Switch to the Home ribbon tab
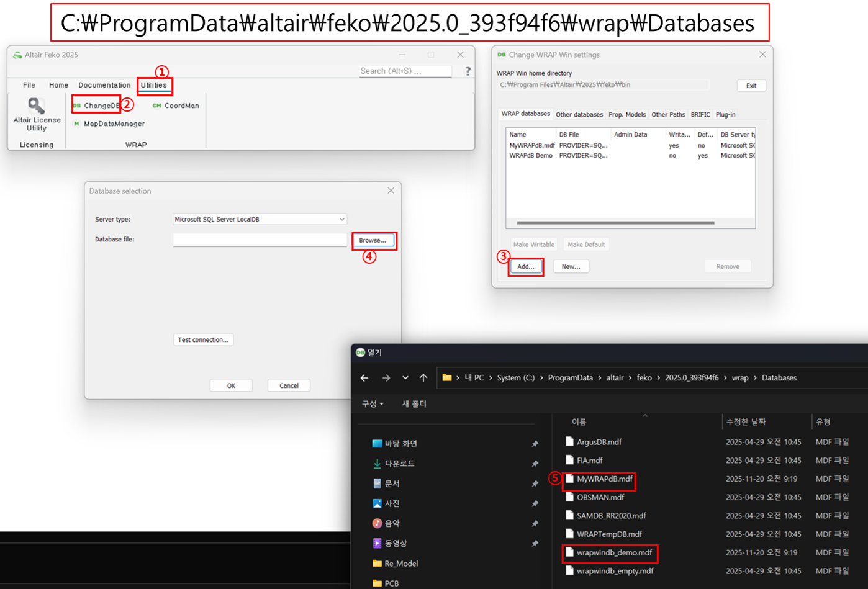Image resolution: width=868 pixels, height=589 pixels. [x=58, y=85]
